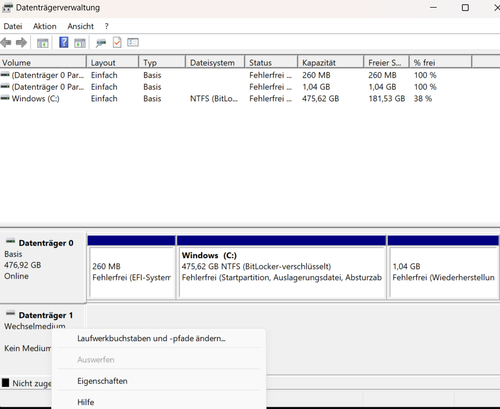Click the list settings toolbar icon
Screen dimensions: 500x409
click(x=133, y=42)
